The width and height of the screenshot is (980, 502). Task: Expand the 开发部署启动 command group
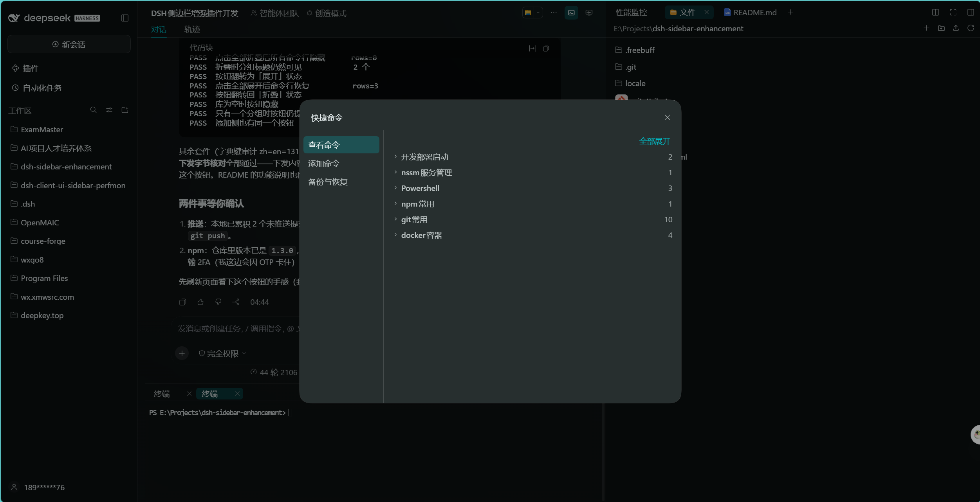click(533, 157)
